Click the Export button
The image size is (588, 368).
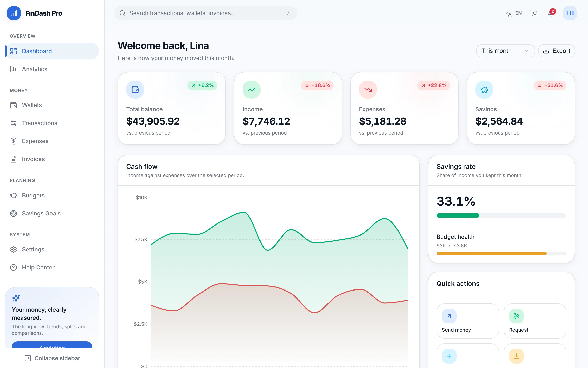point(556,51)
